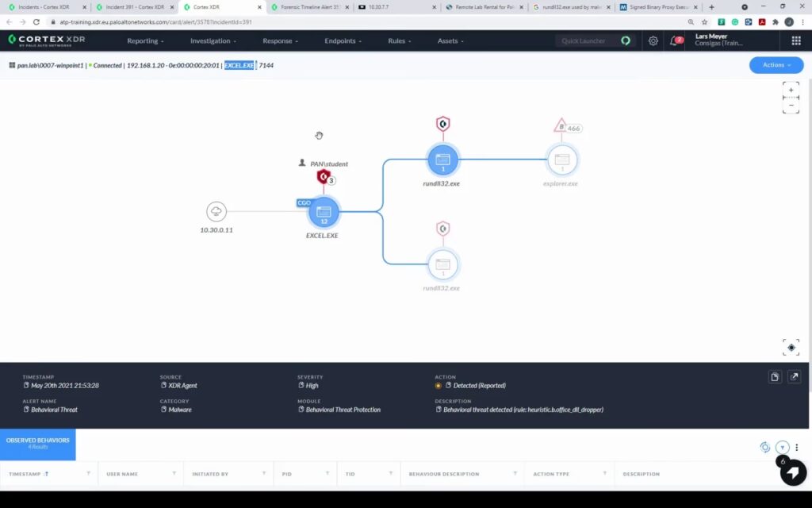The width and height of the screenshot is (812, 508).
Task: Open the Investigation menu
Action: point(214,40)
